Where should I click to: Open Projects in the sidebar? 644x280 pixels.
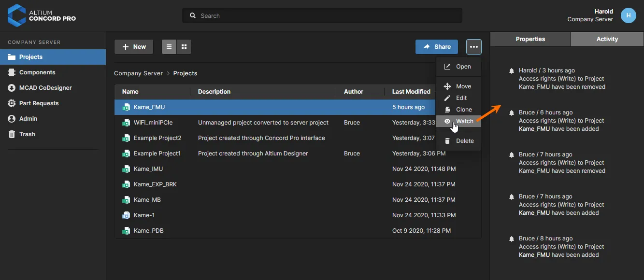coord(53,57)
